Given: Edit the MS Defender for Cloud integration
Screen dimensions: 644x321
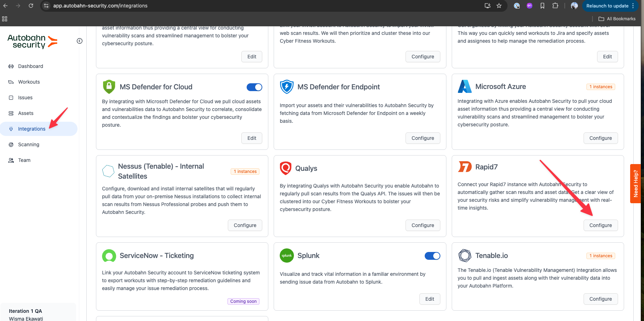Looking at the screenshot, I should [252, 138].
